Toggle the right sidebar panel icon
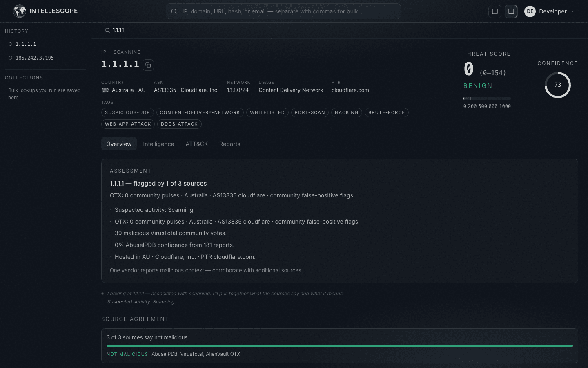The image size is (588, 368). point(511,11)
